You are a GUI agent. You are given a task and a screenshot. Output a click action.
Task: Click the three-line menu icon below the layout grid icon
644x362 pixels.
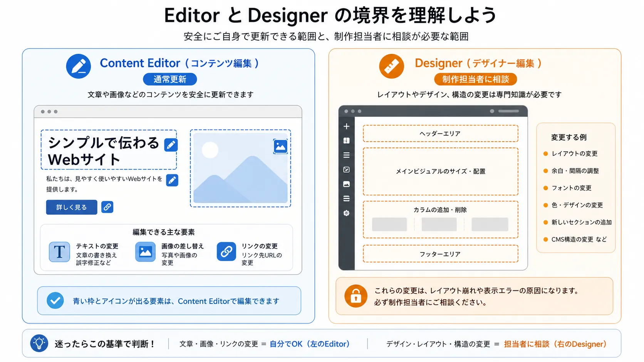(x=346, y=155)
